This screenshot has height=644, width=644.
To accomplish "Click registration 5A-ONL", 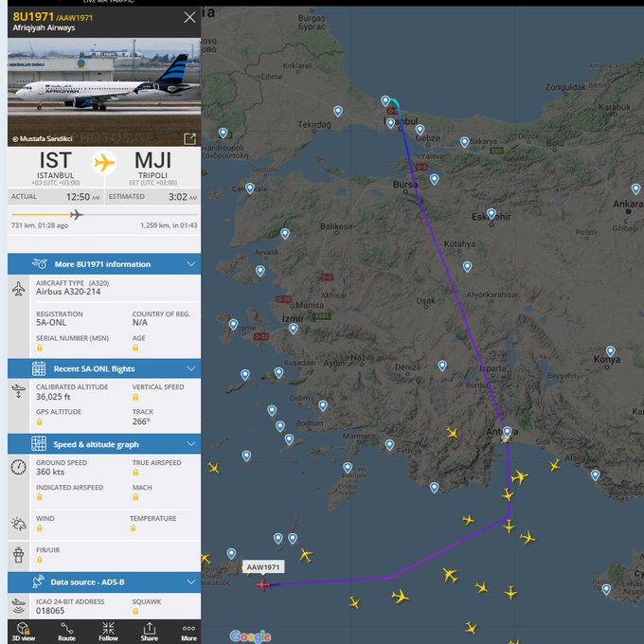I will pyautogui.click(x=51, y=322).
